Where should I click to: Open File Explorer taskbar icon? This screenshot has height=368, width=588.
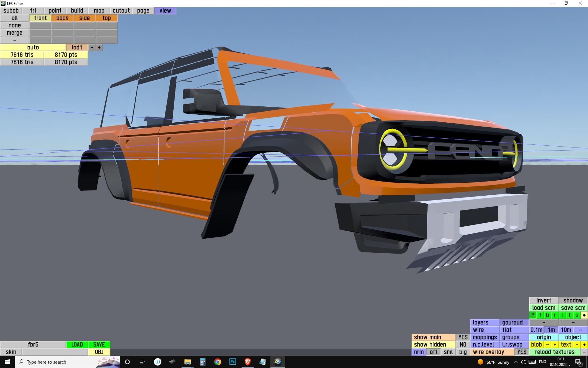click(x=187, y=362)
